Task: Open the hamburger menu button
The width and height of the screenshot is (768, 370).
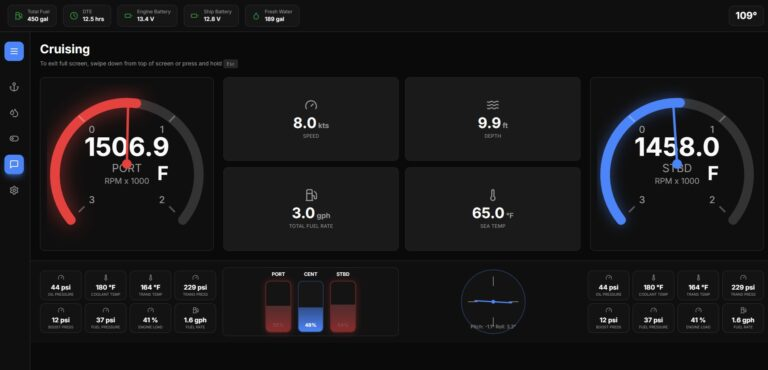Action: 14,51
